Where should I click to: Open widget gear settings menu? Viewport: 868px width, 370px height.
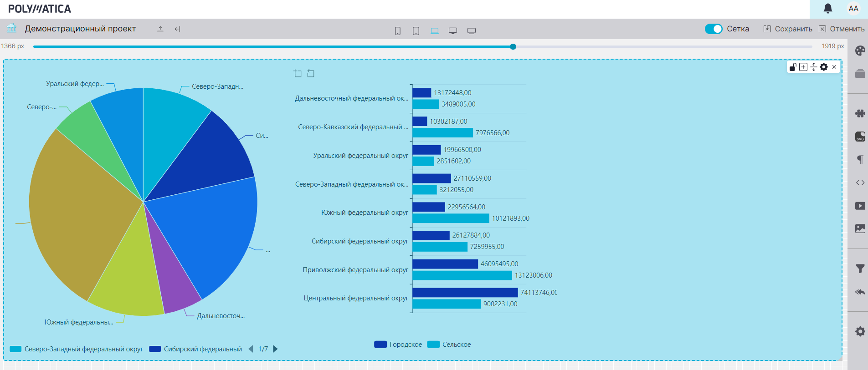point(824,67)
